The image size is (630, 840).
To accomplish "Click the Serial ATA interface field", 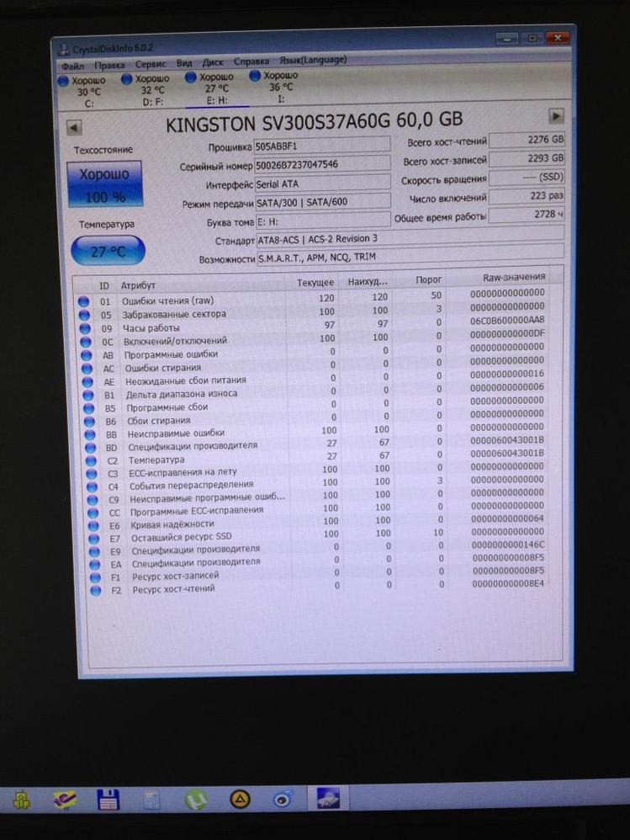I will pos(322,183).
